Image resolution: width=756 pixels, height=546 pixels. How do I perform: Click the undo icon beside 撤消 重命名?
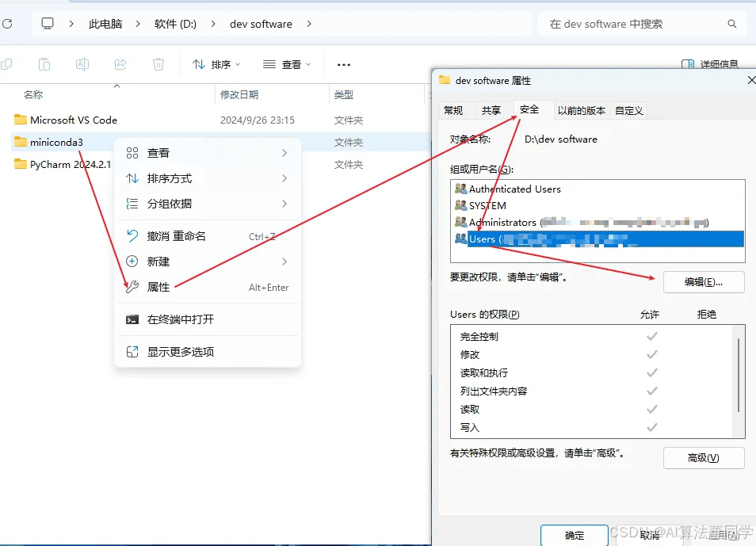pyautogui.click(x=132, y=236)
